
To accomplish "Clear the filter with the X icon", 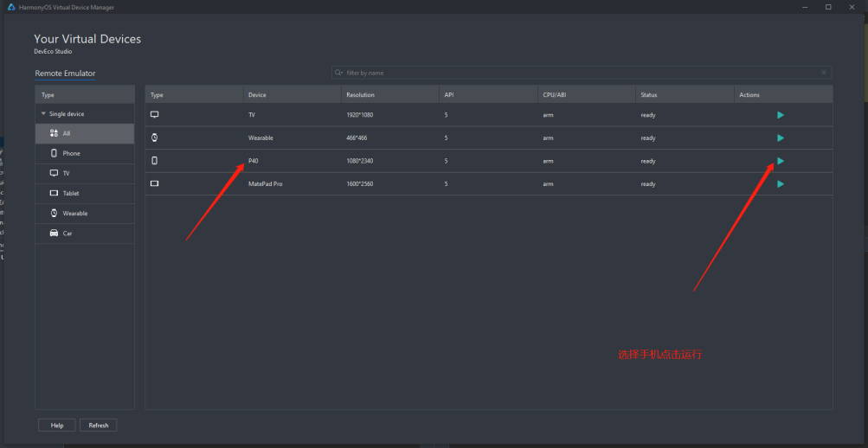I will coord(823,73).
